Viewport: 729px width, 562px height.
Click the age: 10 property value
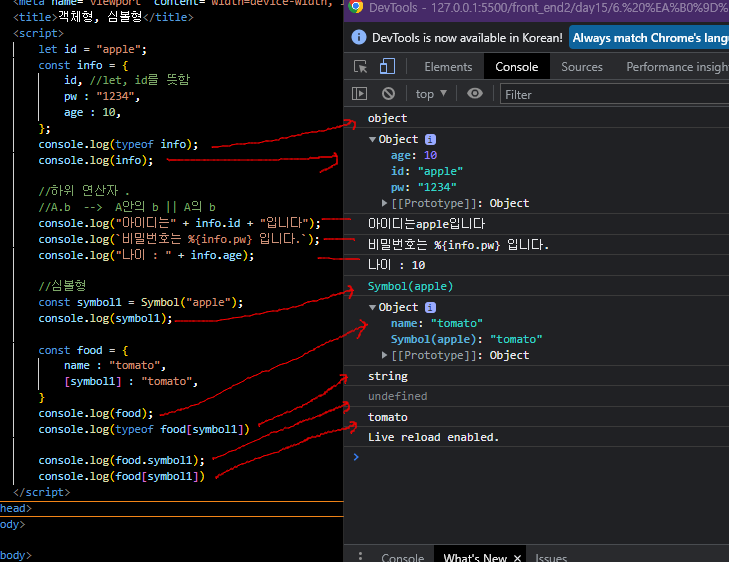point(430,155)
